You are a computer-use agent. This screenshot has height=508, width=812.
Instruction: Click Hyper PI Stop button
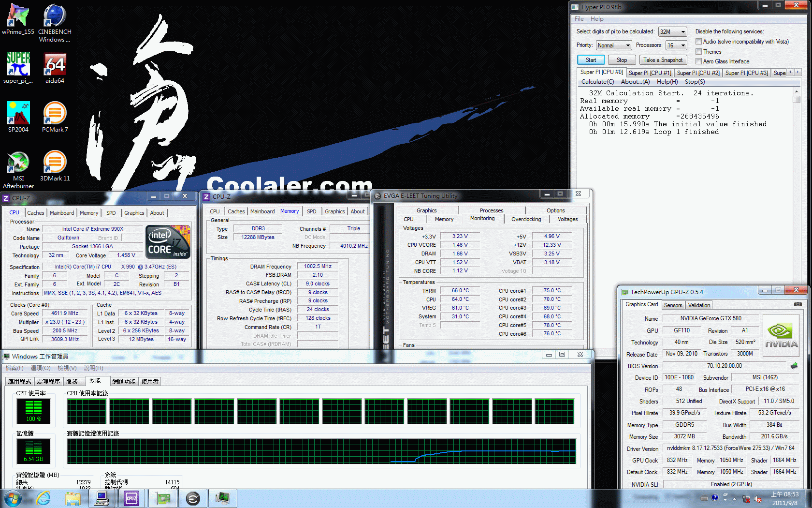coord(622,60)
